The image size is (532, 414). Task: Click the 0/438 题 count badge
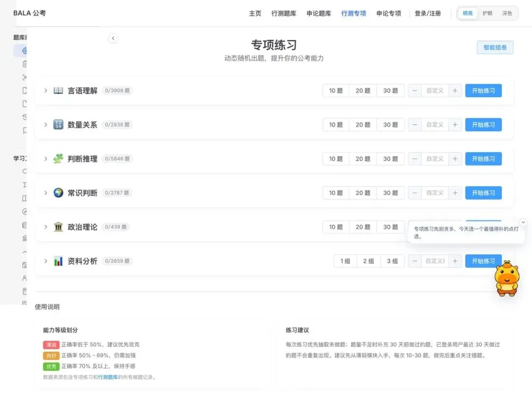[x=115, y=227]
